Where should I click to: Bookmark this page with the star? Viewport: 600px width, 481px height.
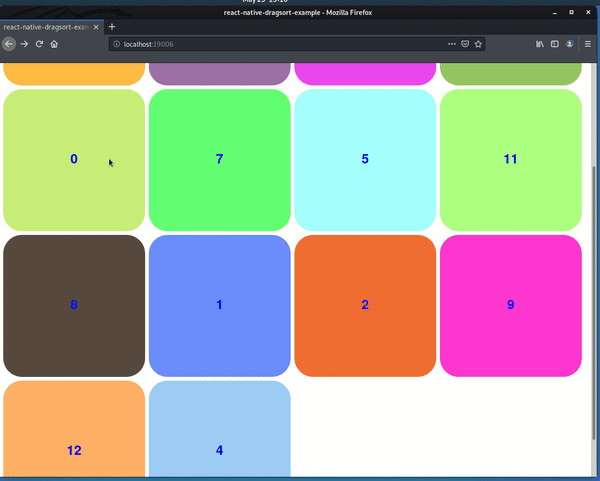tap(478, 44)
